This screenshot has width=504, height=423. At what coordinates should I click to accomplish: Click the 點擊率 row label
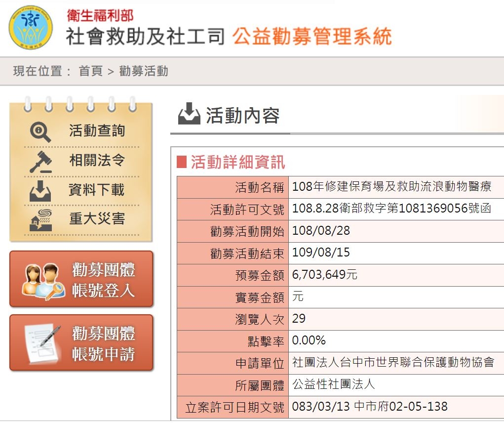click(266, 341)
